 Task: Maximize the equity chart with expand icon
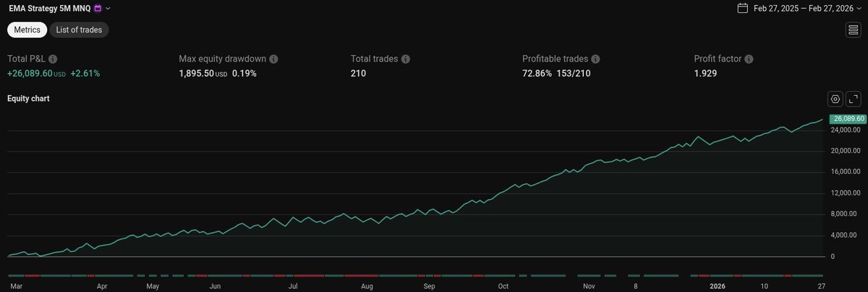click(854, 99)
